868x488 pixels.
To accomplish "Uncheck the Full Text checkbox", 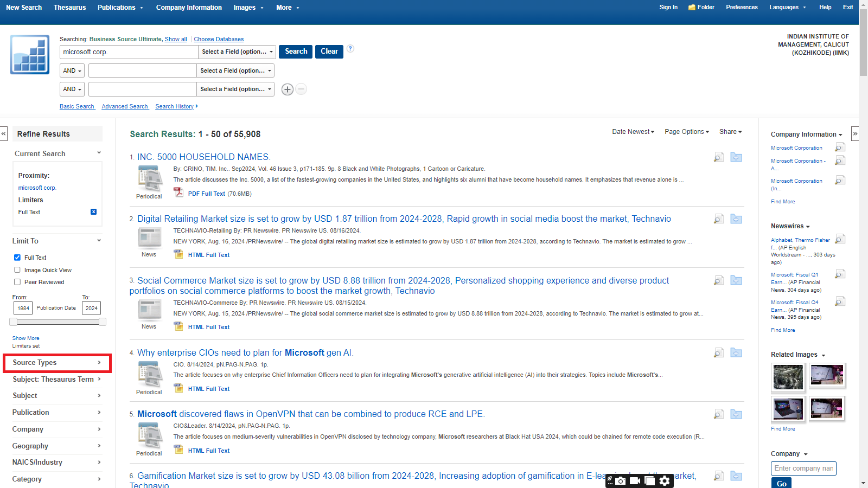I will point(17,258).
